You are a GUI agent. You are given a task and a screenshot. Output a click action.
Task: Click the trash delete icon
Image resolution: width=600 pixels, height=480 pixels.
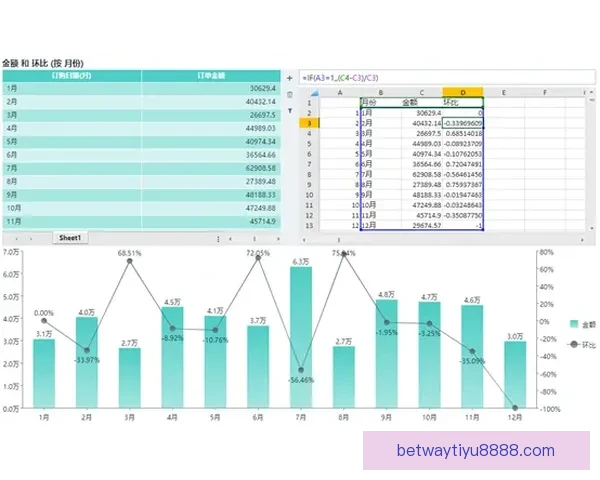[290, 94]
